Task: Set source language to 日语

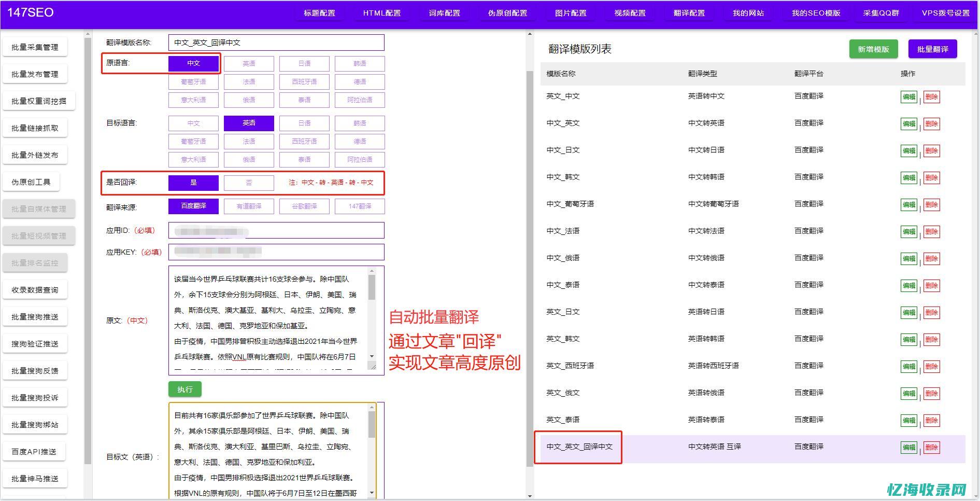Action: pos(304,63)
